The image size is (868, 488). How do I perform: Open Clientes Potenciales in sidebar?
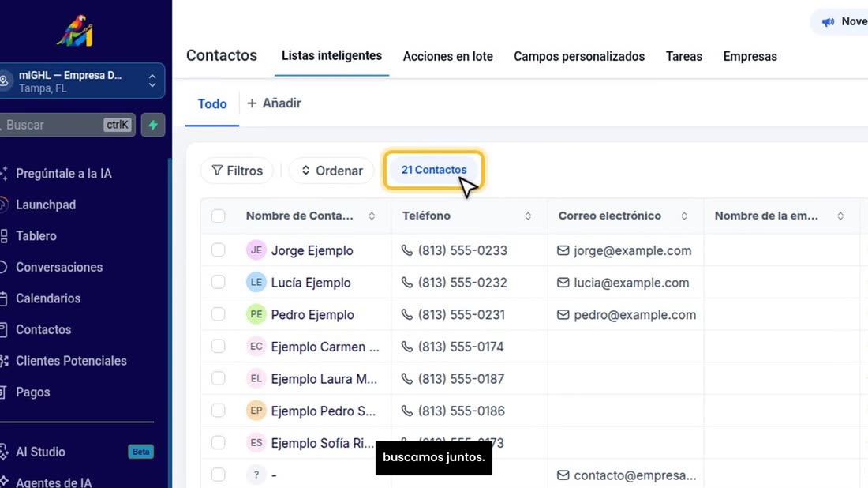(71, 361)
